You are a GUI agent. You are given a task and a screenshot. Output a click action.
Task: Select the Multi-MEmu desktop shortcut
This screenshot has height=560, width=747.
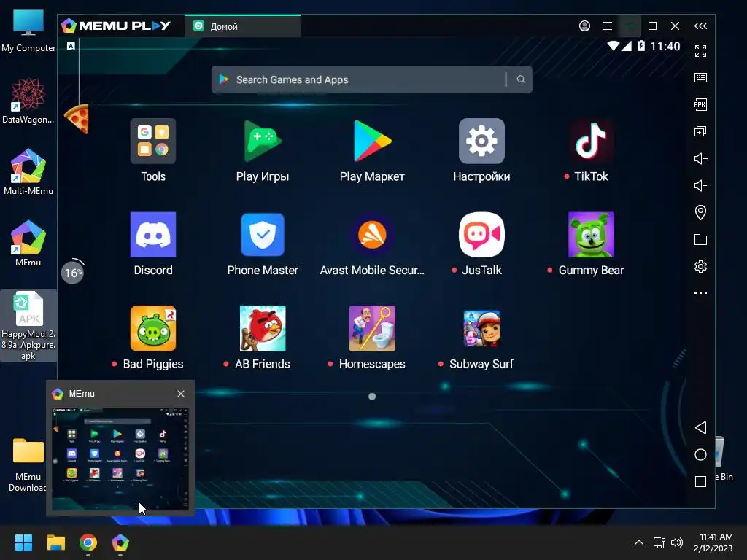point(28,172)
